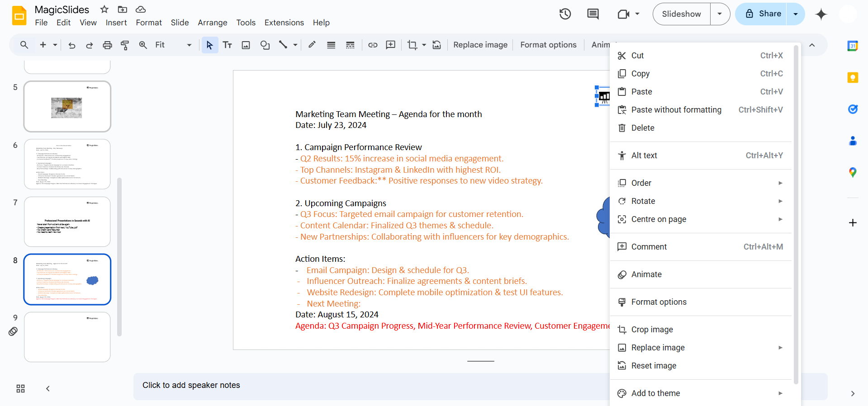Click the insert link icon

coord(373,45)
